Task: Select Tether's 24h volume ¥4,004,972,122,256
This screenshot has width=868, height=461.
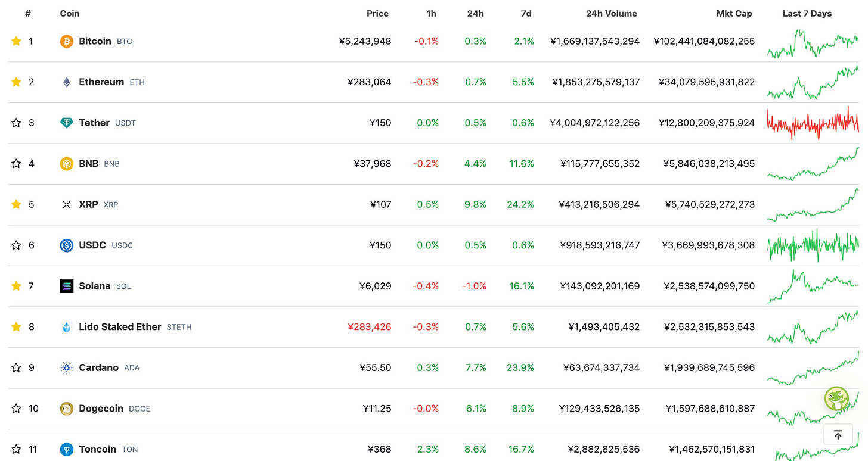Action: pyautogui.click(x=595, y=123)
